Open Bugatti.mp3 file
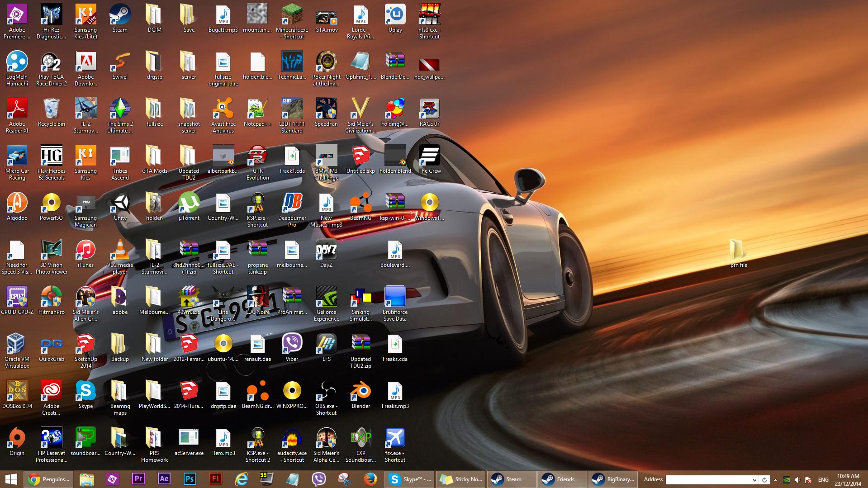868x488 pixels. pos(223,19)
